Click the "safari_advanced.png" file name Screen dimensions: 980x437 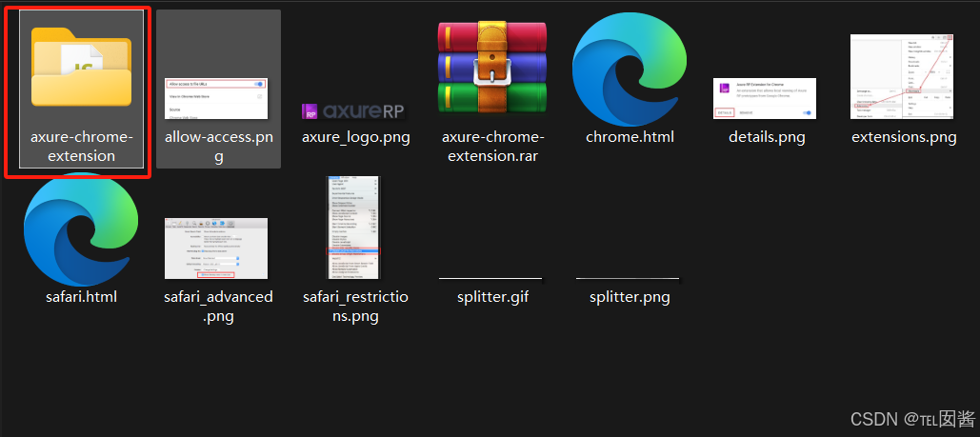(x=218, y=306)
